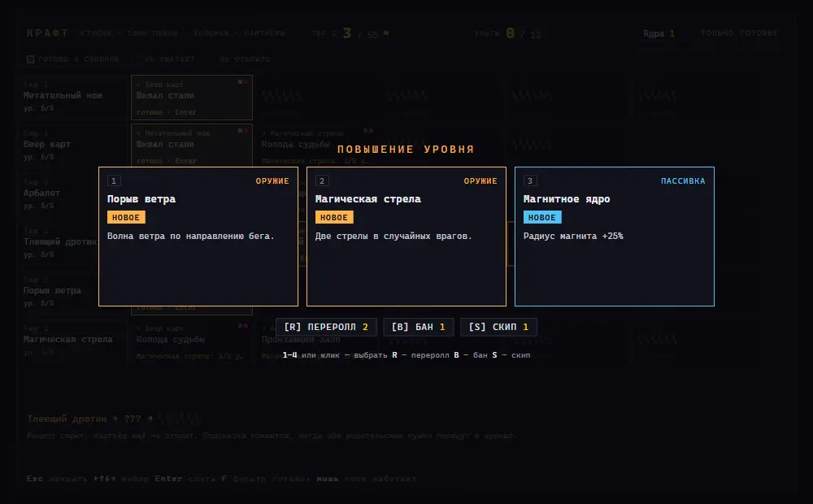Image resolution: width=813 pixels, height=504 pixels.
Task: Click the КРАФТ screen title
Action: click(x=47, y=33)
